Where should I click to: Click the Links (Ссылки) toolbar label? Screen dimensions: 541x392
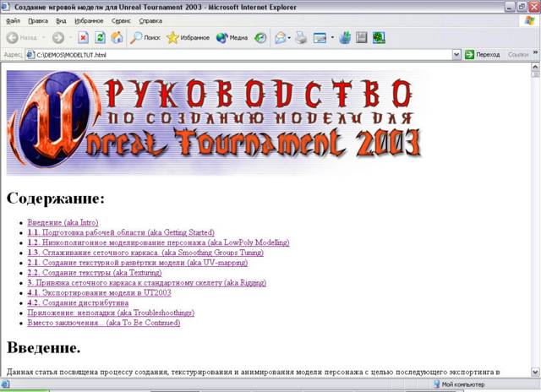pos(518,54)
